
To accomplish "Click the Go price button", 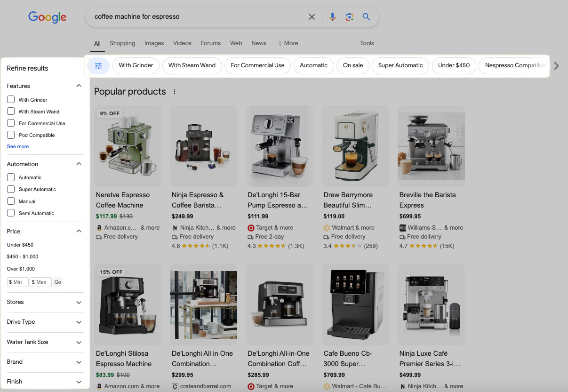I will 57,282.
